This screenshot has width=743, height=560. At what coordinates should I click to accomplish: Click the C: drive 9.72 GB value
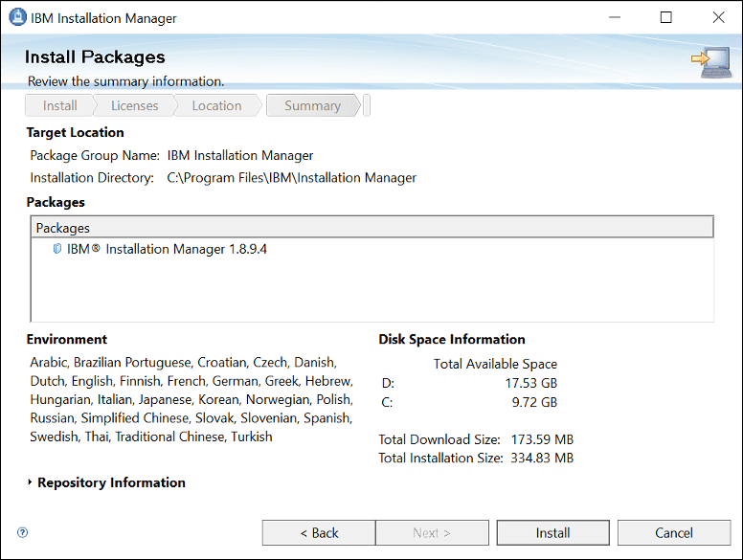tap(534, 402)
